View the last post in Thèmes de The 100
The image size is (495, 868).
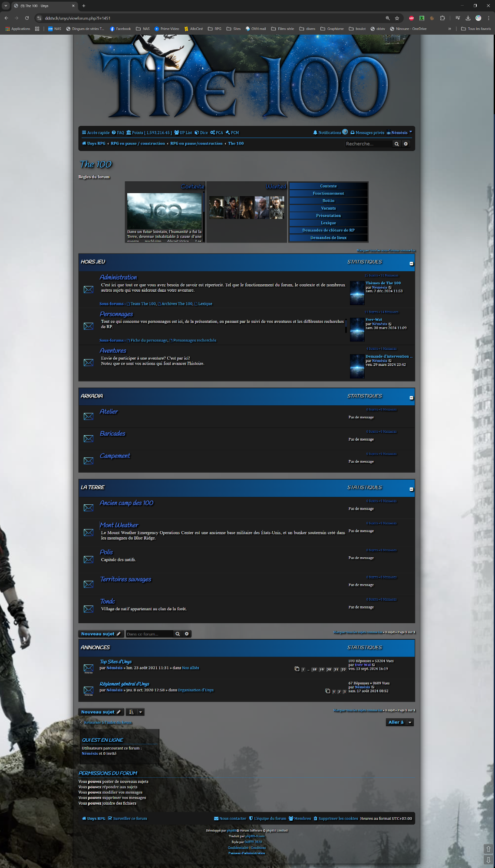(x=390, y=287)
